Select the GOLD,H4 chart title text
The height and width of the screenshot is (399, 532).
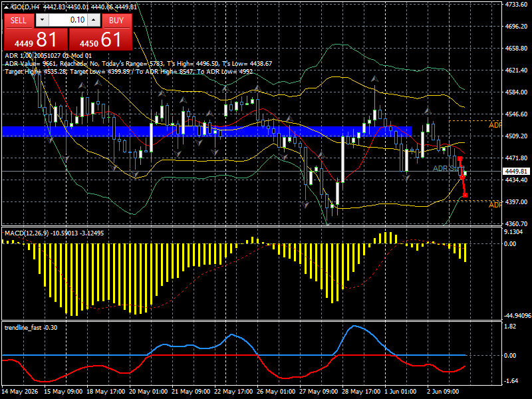(26, 7)
